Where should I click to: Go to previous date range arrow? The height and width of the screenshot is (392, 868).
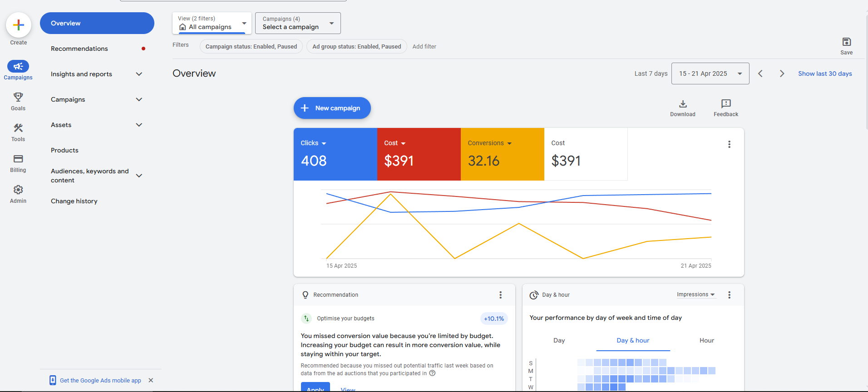[760, 73]
